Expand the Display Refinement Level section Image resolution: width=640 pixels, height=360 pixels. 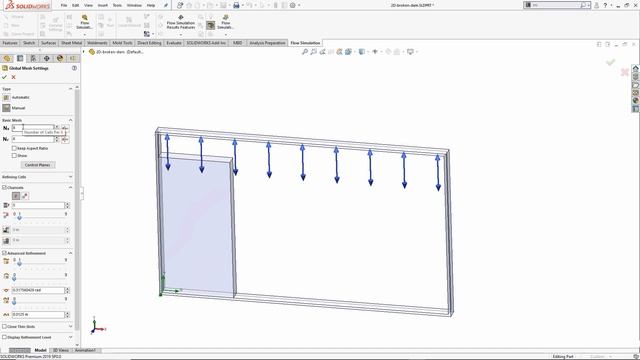coord(70,337)
